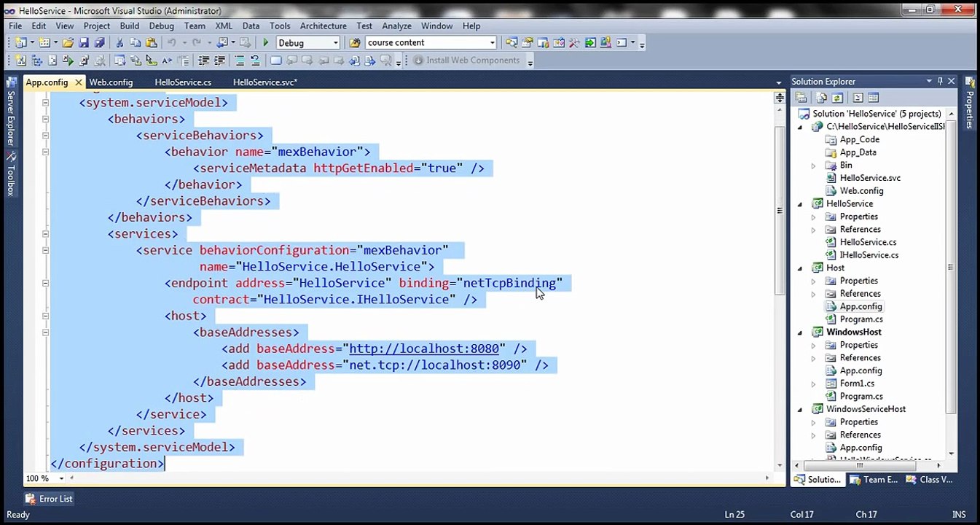Click the Toggle Bookmark icon in the editor toolbar
Screen dimensions: 980x525
(x=275, y=61)
